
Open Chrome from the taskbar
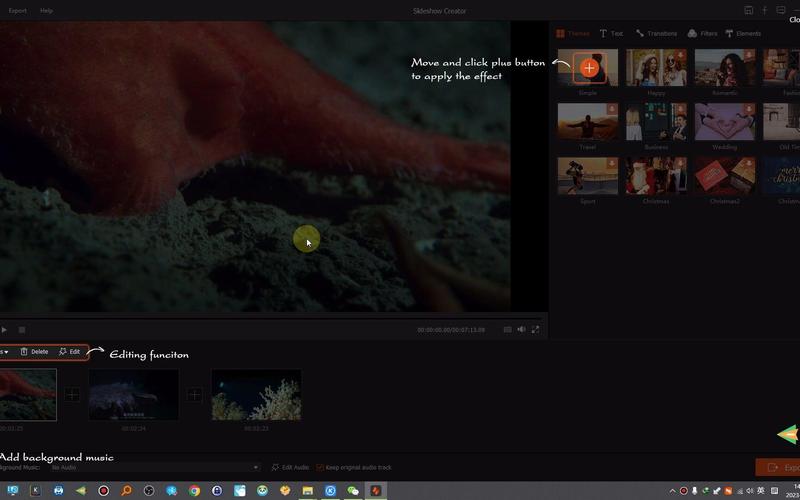pos(194,491)
